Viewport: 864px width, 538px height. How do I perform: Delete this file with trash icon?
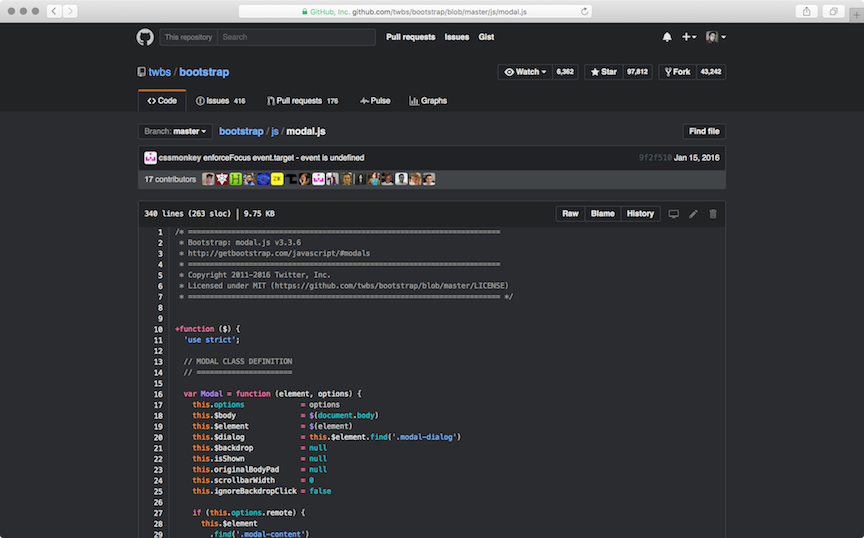(x=713, y=214)
